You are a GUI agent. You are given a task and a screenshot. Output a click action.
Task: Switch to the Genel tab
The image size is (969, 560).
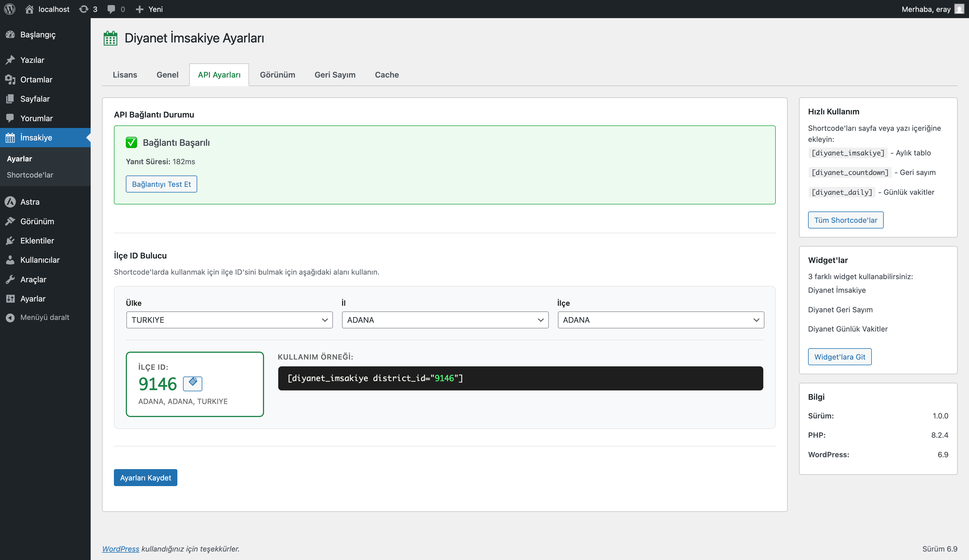pyautogui.click(x=167, y=75)
